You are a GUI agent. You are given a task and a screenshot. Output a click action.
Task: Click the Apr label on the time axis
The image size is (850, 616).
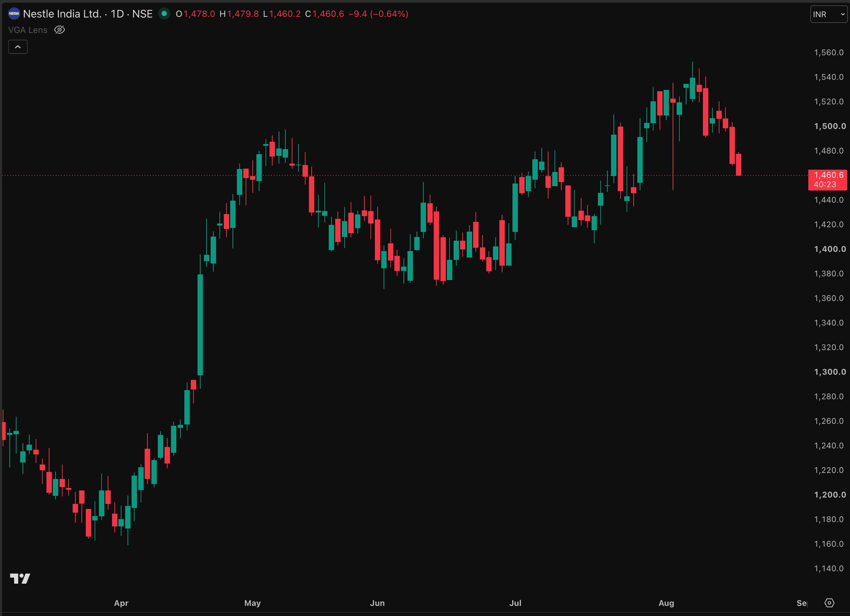point(121,603)
